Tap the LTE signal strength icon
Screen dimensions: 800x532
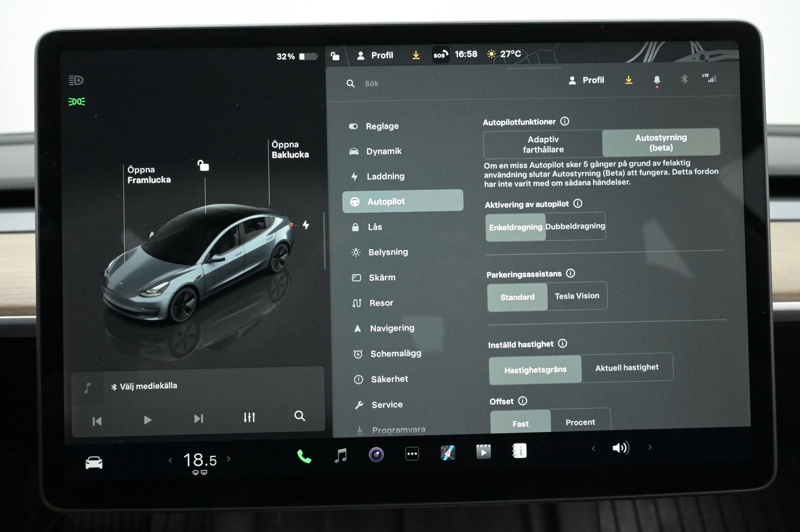709,78
